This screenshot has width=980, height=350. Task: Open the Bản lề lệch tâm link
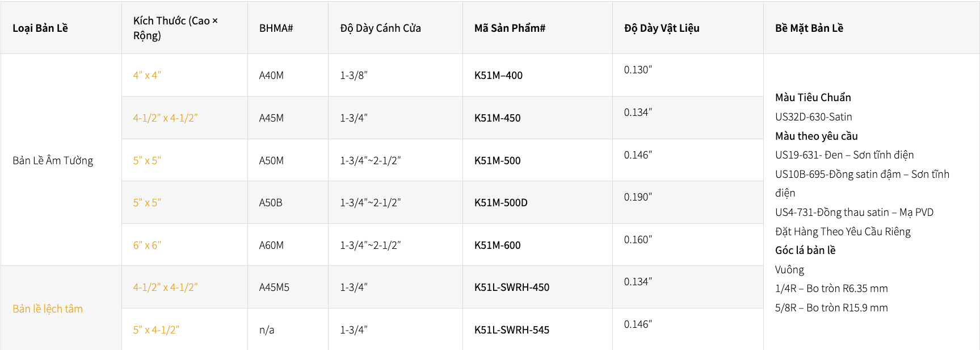click(48, 309)
